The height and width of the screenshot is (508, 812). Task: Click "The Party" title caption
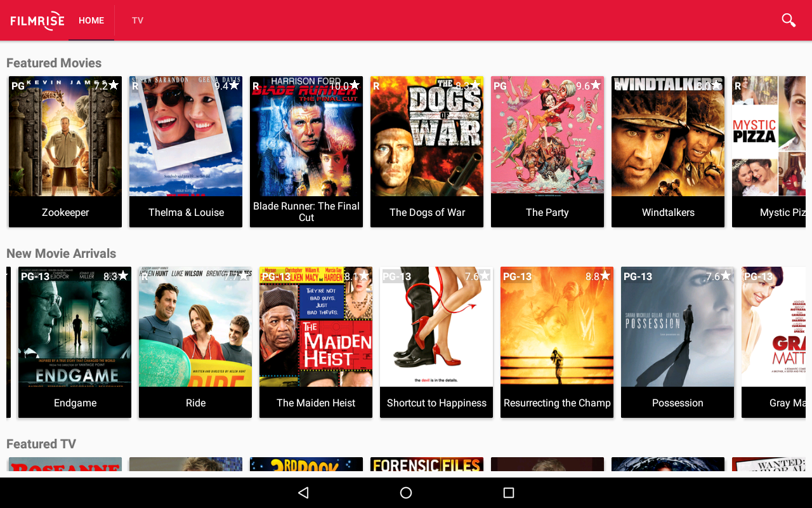click(547, 212)
